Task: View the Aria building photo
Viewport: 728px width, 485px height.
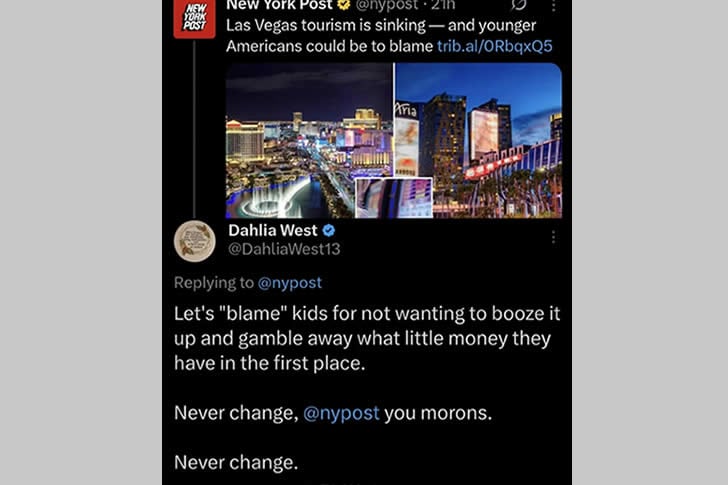Action: 479,140
